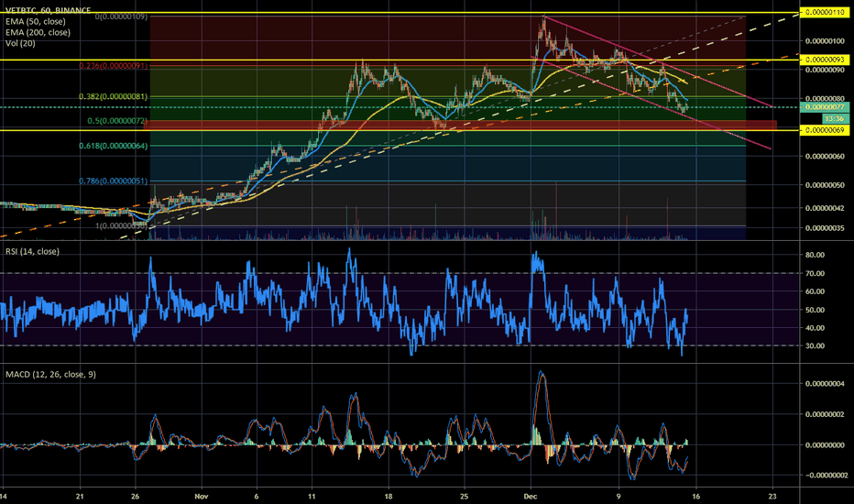Click 0.00000080 on the price axis
Viewport: 854px width, 504px height.
coord(825,99)
